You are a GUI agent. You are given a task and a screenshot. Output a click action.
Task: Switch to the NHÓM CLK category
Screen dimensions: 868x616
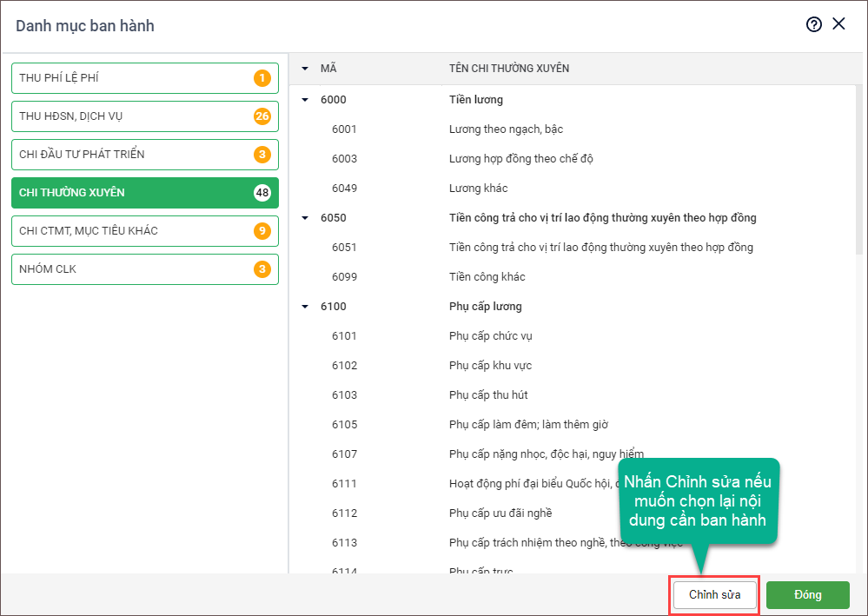click(x=144, y=269)
